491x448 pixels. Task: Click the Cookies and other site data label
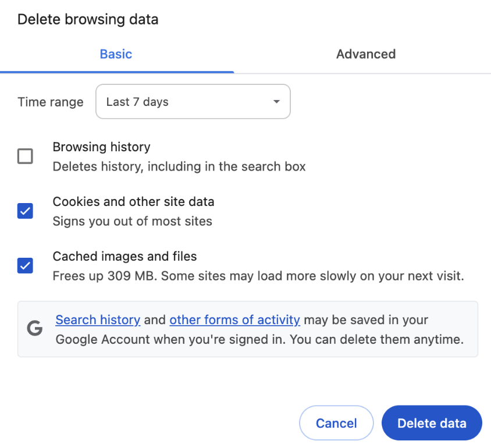[133, 202]
